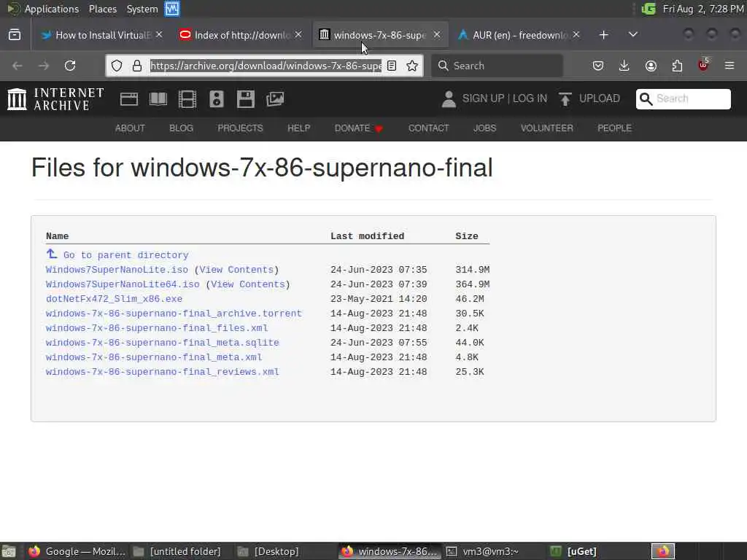
Task: Click the parent directory up-arrow icon
Action: click(52, 254)
